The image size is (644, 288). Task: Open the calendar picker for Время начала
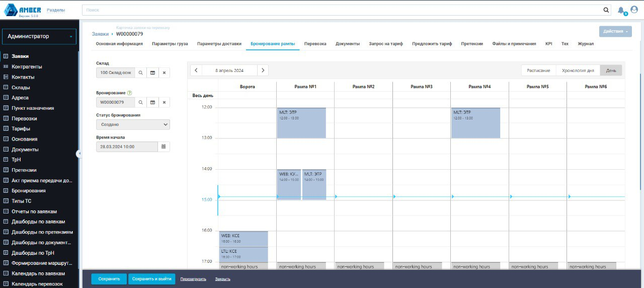(x=164, y=147)
